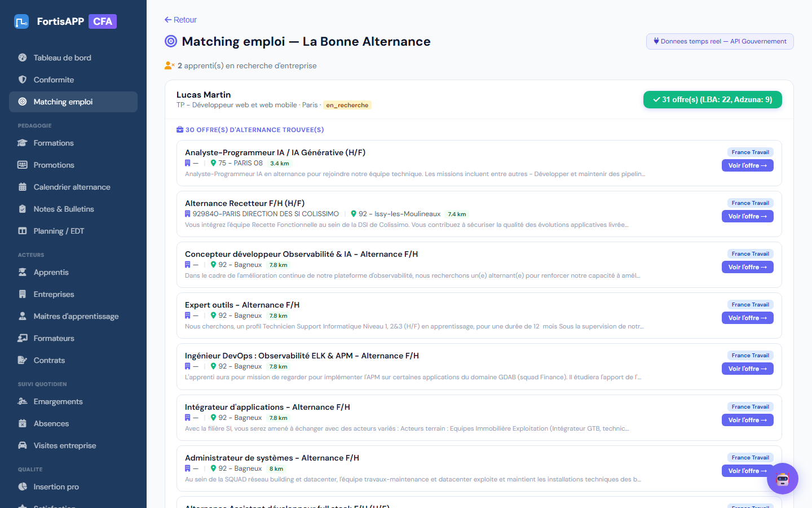The height and width of the screenshot is (508, 812).
Task: Click France Travail tag on Alternance Recetteur card
Action: coord(750,203)
